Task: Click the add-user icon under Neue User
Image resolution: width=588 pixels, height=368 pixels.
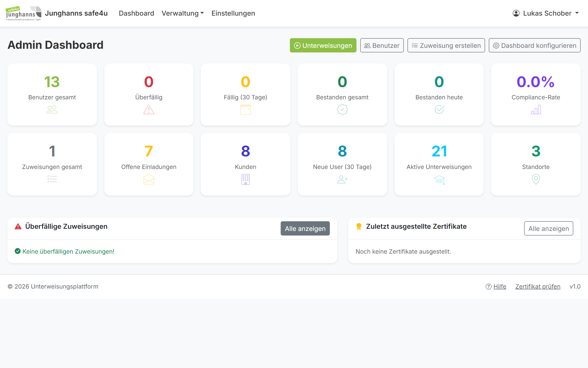Action: coord(342,179)
